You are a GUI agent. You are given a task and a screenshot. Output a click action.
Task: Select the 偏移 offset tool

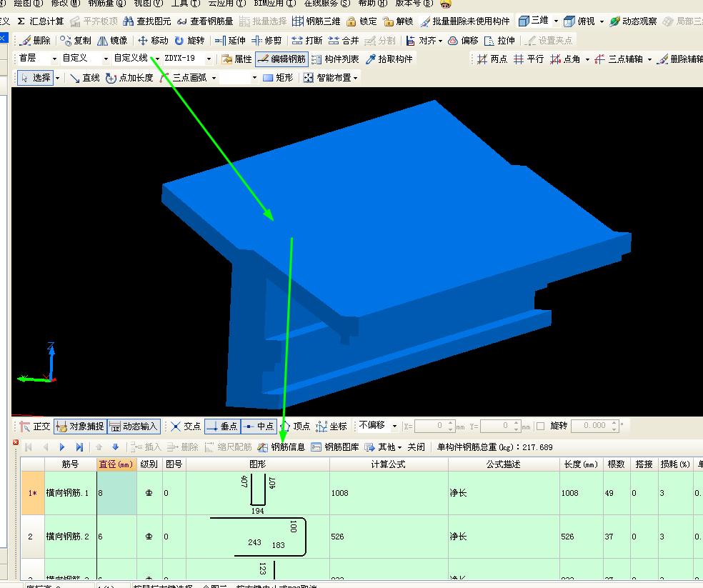(x=463, y=40)
